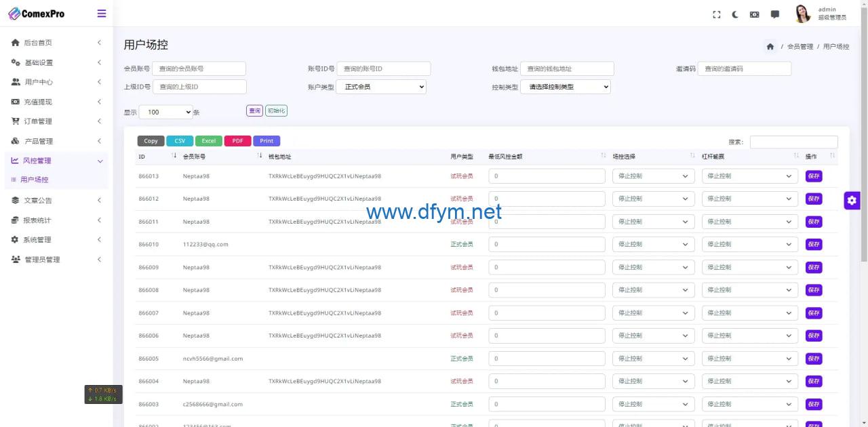Focus the 上级ID号 search field

point(199,87)
